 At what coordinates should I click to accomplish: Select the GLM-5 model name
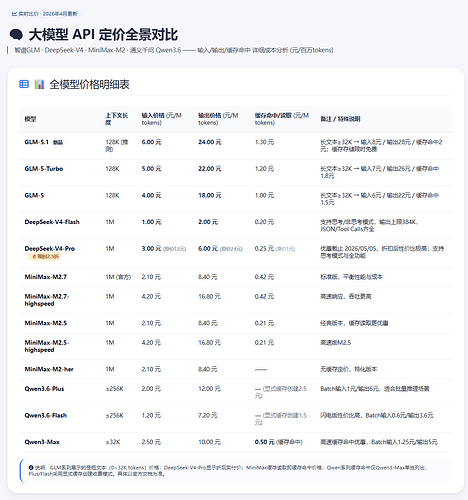(x=34, y=195)
